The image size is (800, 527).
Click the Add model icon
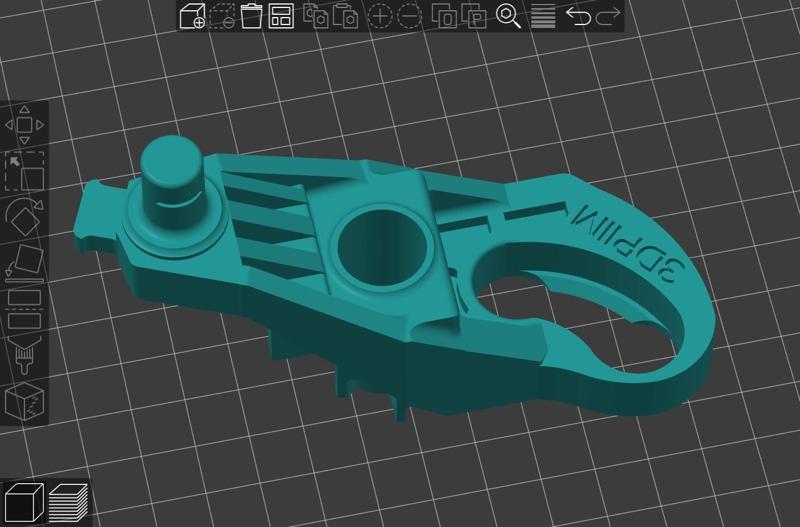(x=192, y=16)
